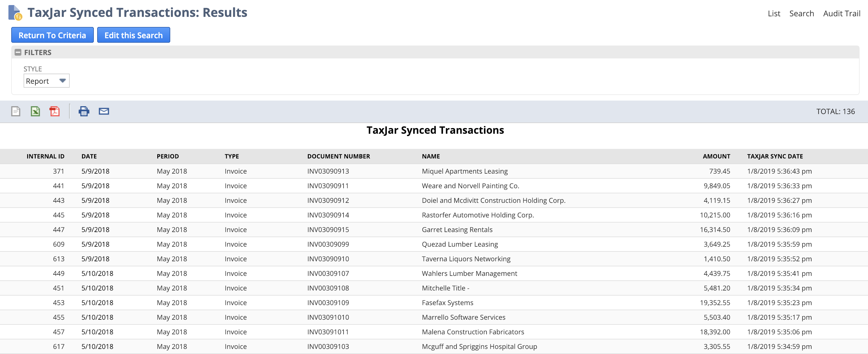This screenshot has height=354, width=868.
Task: Click Rastorfer Automotive Holding Corp.
Action: [x=478, y=215]
